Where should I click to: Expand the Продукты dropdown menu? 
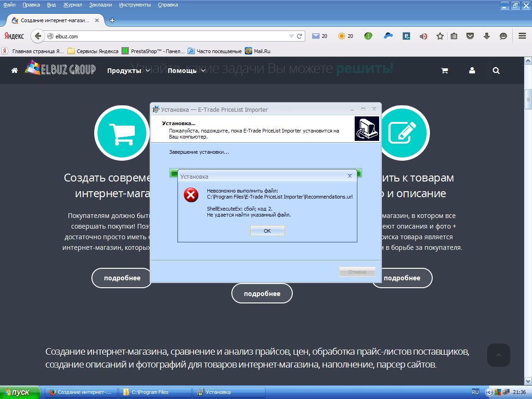point(128,71)
